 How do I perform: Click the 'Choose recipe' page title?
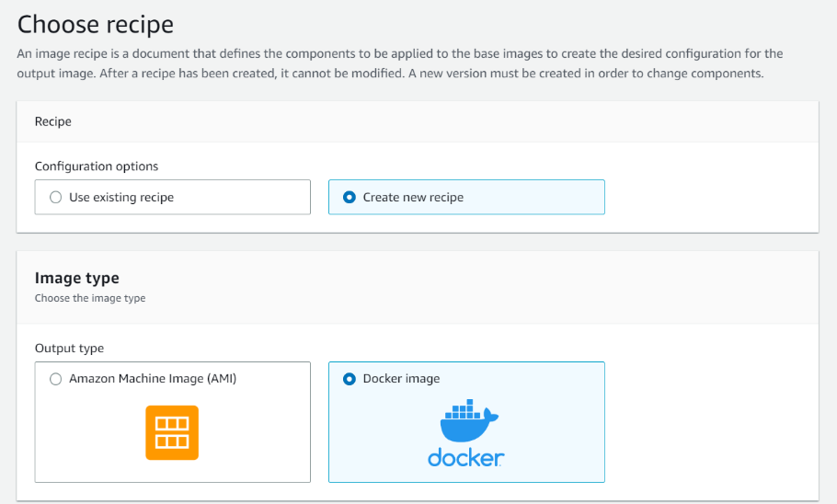96,24
